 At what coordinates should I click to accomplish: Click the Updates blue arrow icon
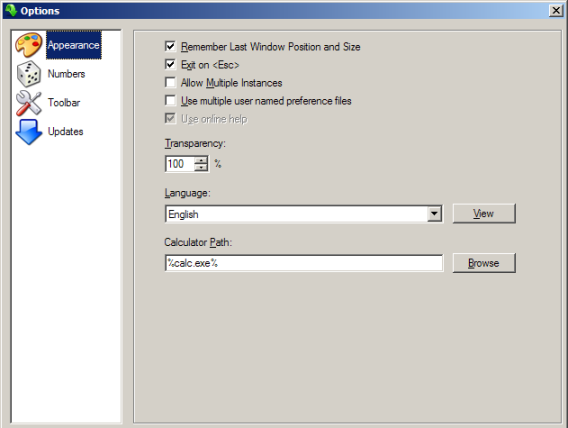[x=29, y=132]
